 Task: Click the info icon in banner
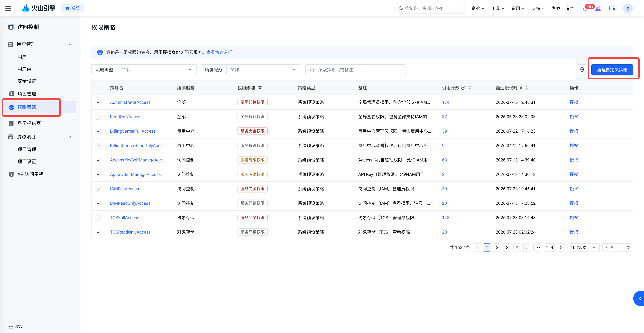[100, 52]
